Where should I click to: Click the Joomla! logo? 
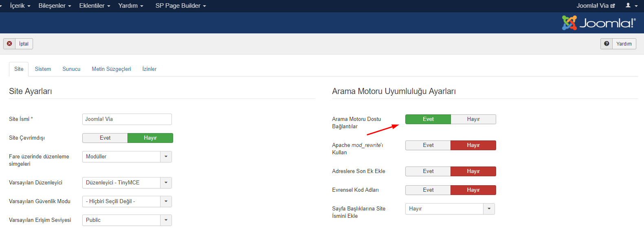[x=598, y=23]
